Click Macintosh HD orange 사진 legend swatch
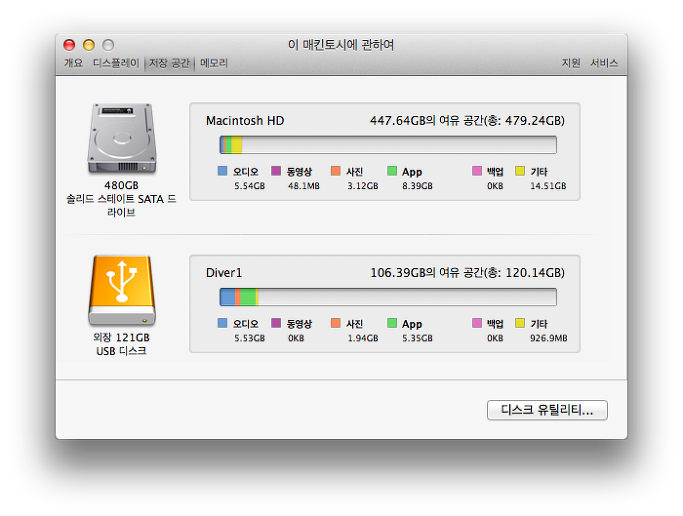The width and height of the screenshot is (683, 516). point(335,171)
